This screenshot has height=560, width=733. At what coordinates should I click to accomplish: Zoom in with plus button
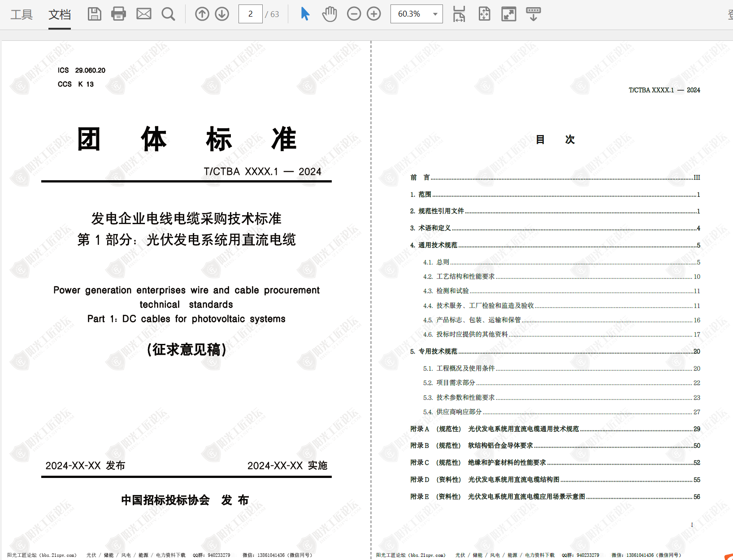point(373,14)
